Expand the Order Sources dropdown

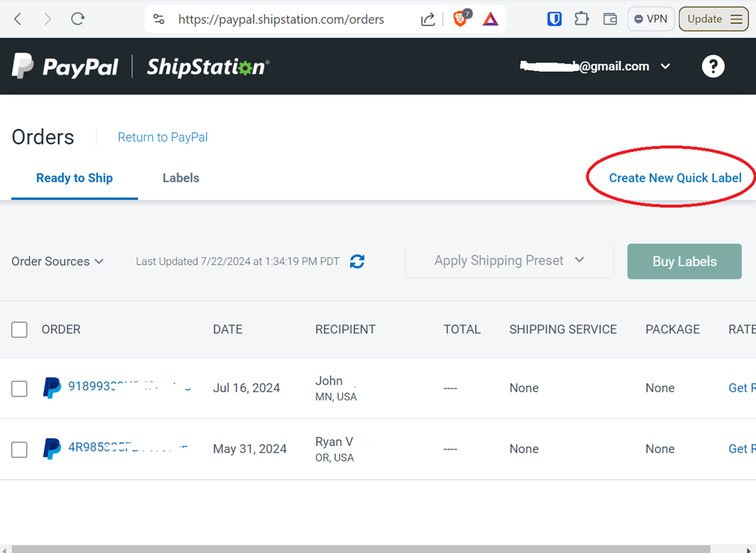point(58,262)
